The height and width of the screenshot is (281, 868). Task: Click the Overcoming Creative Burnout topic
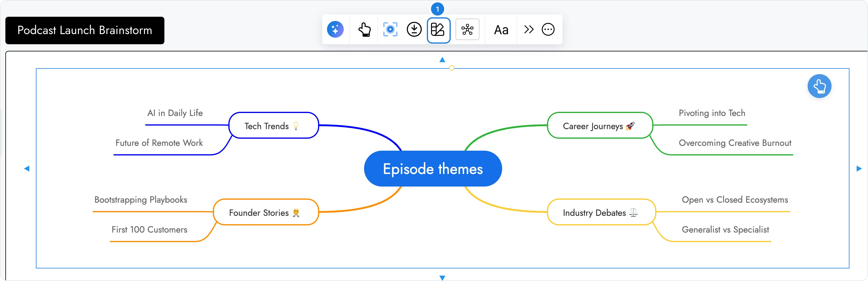(735, 143)
